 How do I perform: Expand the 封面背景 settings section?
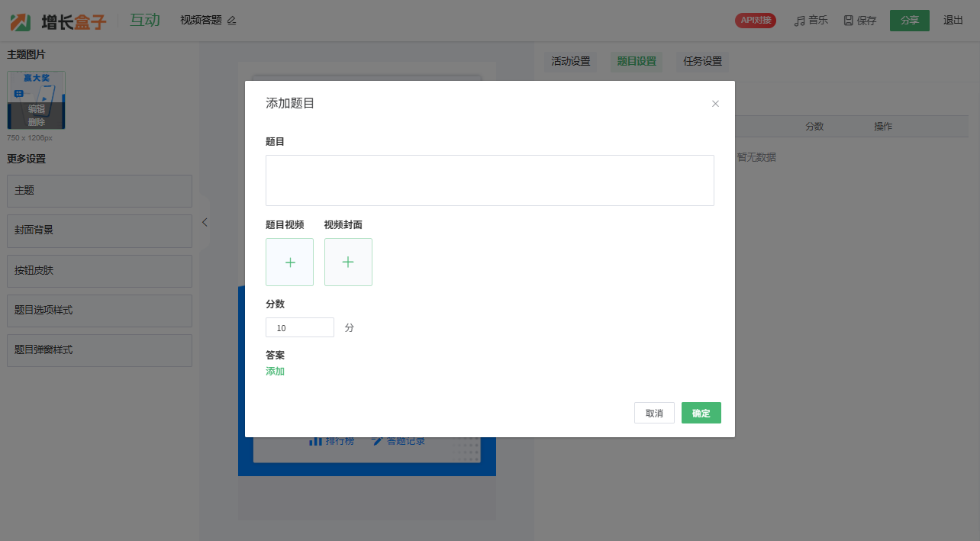point(99,230)
